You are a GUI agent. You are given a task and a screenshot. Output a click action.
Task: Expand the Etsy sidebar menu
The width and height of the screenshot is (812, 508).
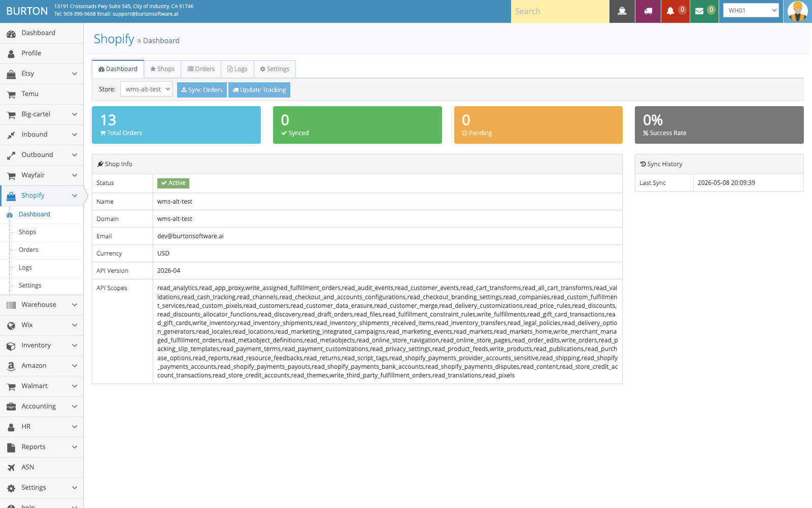[42, 74]
